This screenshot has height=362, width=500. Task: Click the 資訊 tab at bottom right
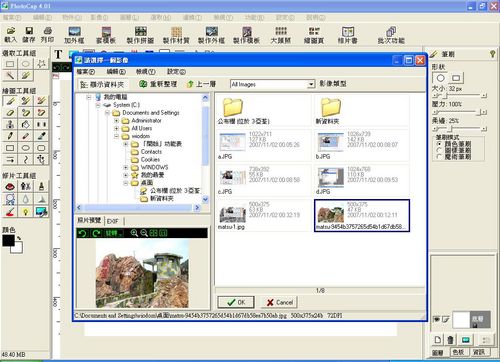click(479, 352)
